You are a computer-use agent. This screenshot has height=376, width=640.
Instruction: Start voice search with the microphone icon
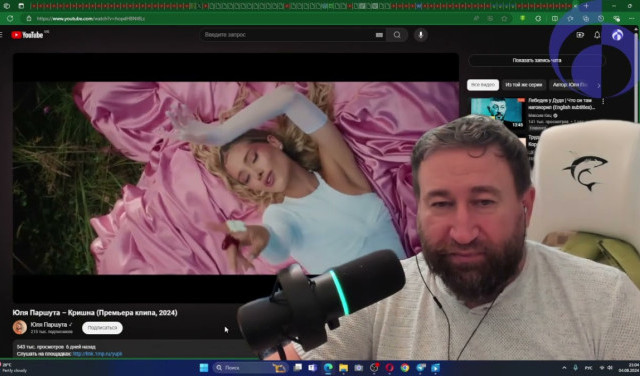[420, 35]
